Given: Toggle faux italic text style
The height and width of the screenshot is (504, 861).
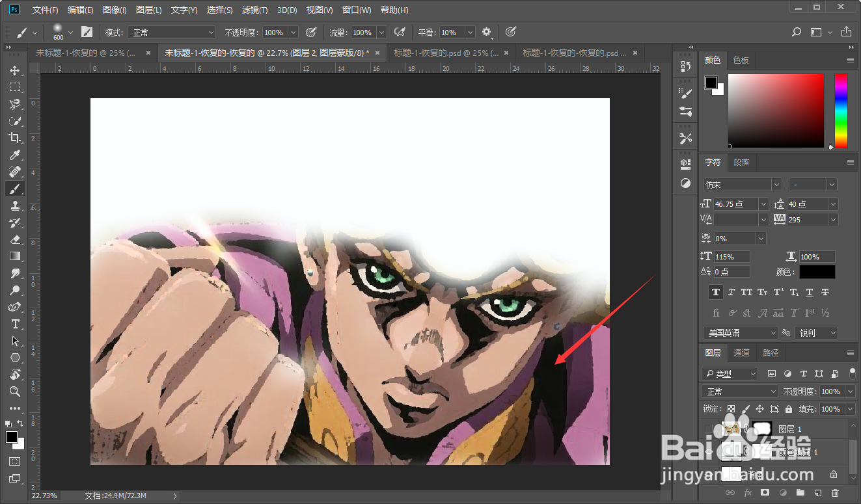Looking at the screenshot, I should coord(731,293).
